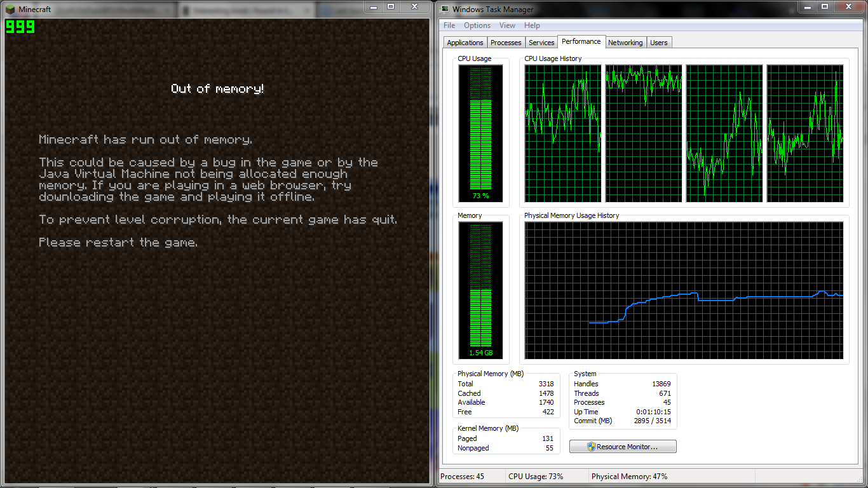Screen dimensions: 868x488
Task: Click the Up Time value 0:01:10:15
Action: click(x=653, y=412)
